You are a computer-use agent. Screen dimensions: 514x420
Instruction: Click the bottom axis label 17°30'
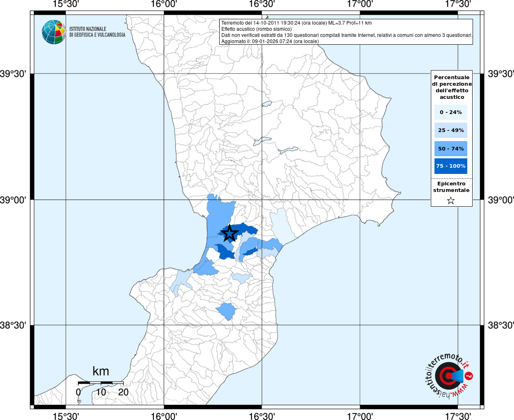point(458,416)
